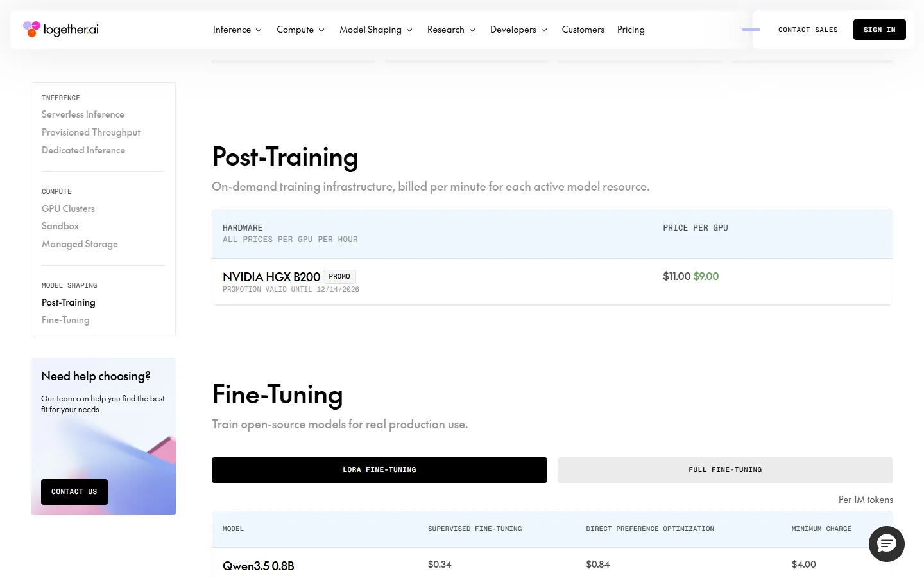Screen dimensions: 924x578
Task: Go to Dedicated Inference section
Action: pyautogui.click(x=83, y=150)
